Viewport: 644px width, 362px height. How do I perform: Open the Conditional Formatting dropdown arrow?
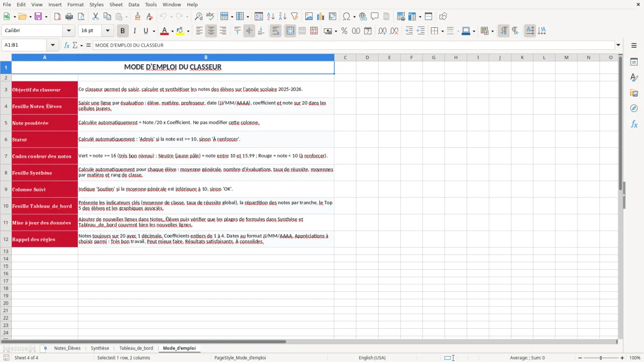tap(492, 31)
